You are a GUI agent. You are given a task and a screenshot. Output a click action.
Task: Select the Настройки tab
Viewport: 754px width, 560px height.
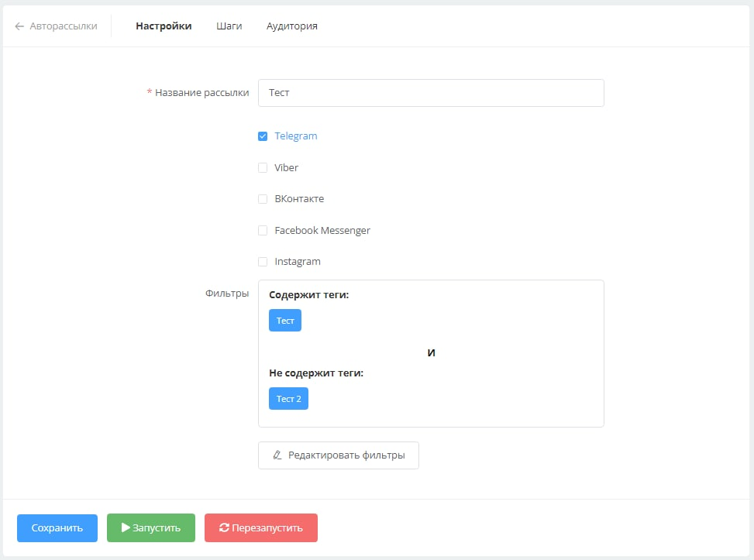click(164, 26)
